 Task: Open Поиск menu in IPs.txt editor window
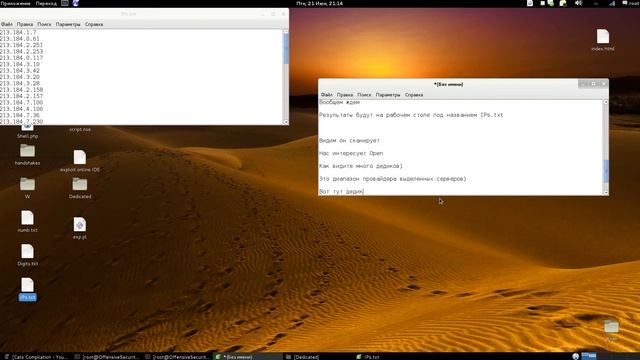click(x=44, y=24)
